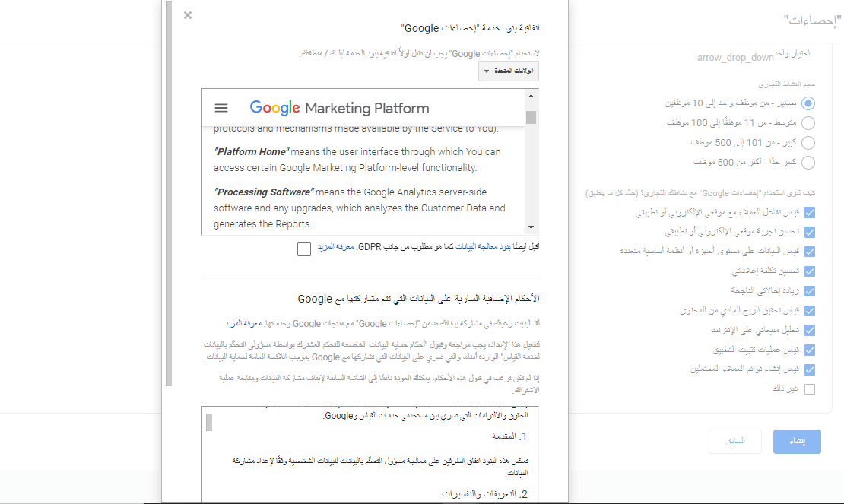
Task: Check the غير ذلك checkbox
Action: (x=810, y=389)
